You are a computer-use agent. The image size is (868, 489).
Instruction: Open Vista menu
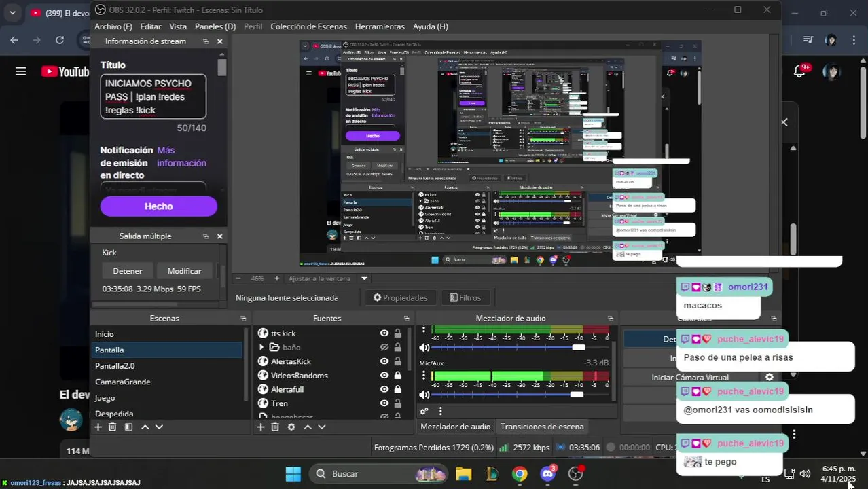point(178,26)
